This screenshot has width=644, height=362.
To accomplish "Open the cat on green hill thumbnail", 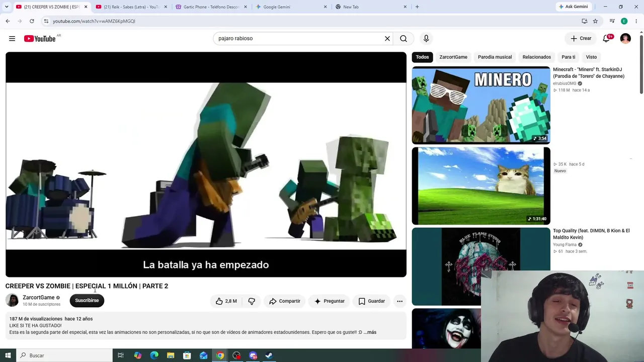I will coord(481,186).
